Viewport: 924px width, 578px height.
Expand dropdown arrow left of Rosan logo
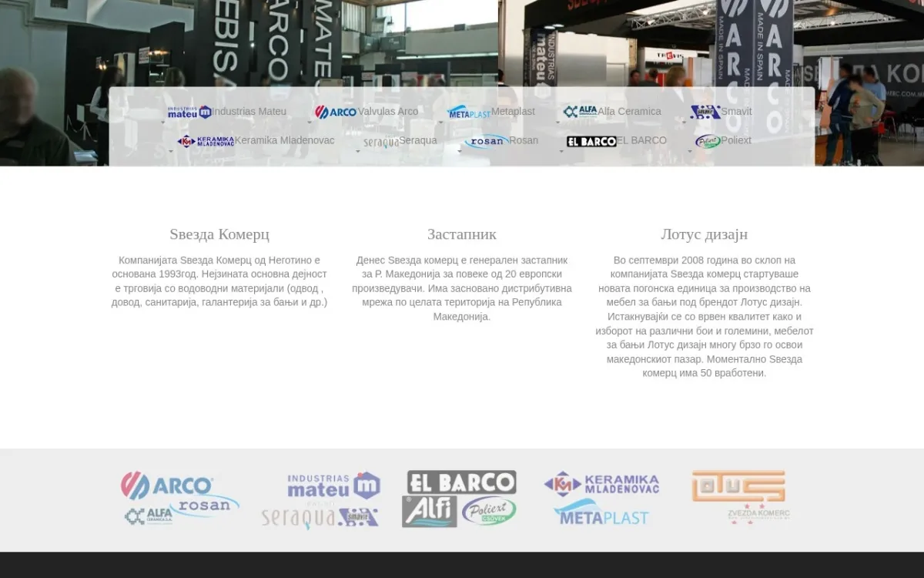click(460, 151)
